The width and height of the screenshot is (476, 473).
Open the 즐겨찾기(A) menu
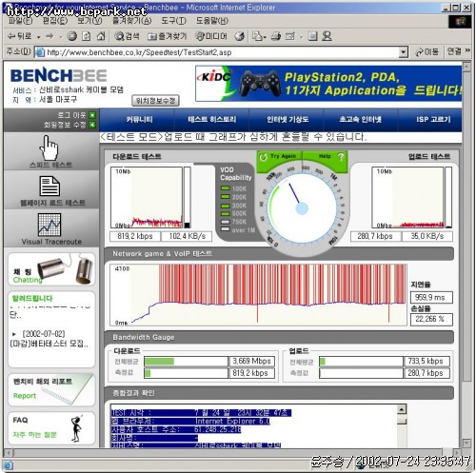[132, 21]
